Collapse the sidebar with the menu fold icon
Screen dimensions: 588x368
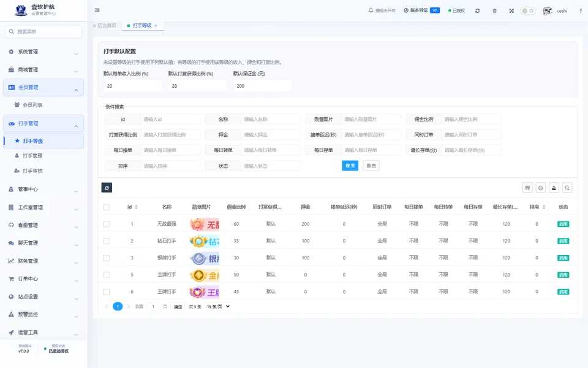97,10
